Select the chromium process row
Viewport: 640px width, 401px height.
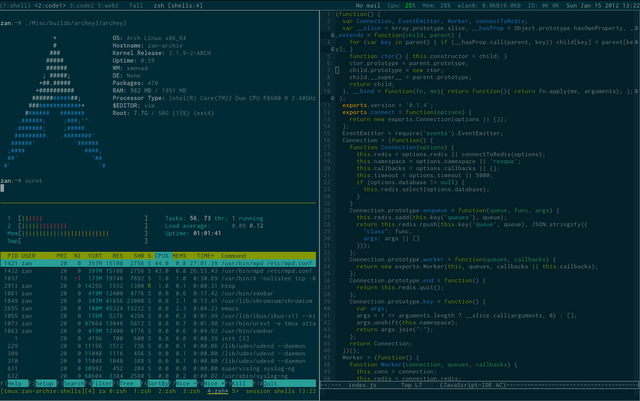(x=158, y=301)
